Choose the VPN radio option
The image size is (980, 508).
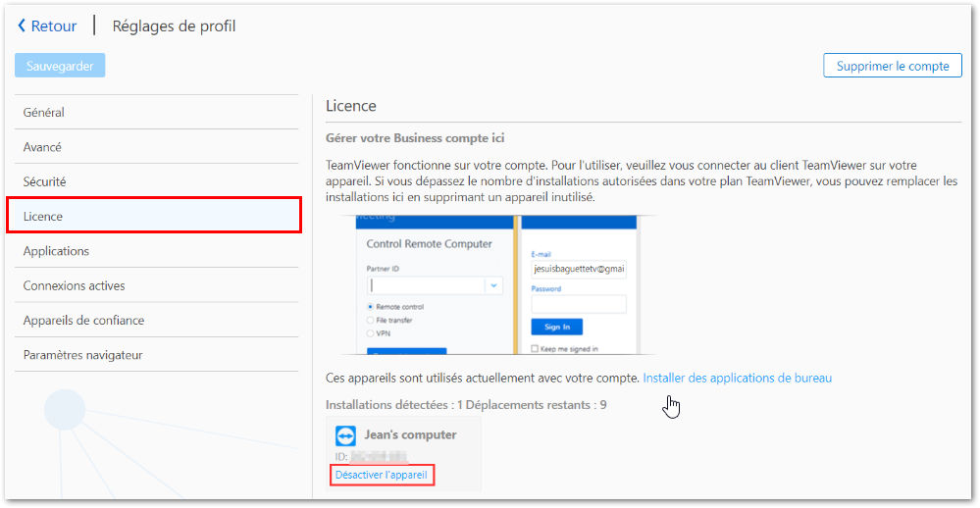click(x=371, y=333)
